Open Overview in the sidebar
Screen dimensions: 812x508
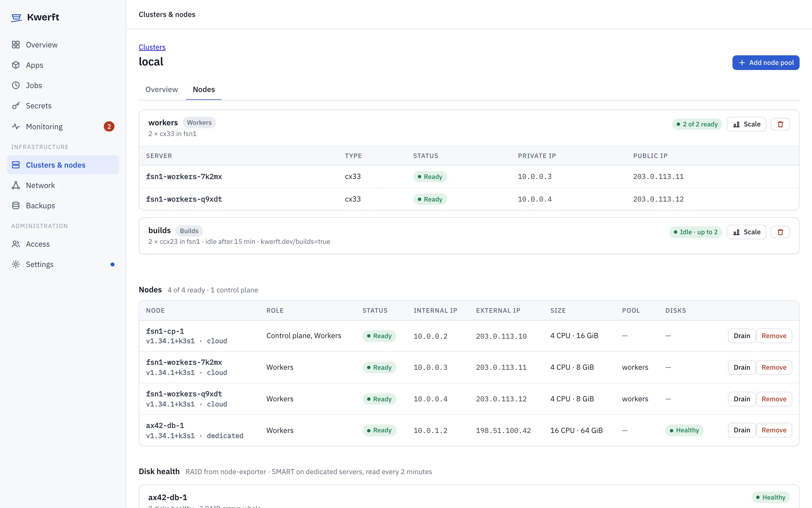[63, 45]
